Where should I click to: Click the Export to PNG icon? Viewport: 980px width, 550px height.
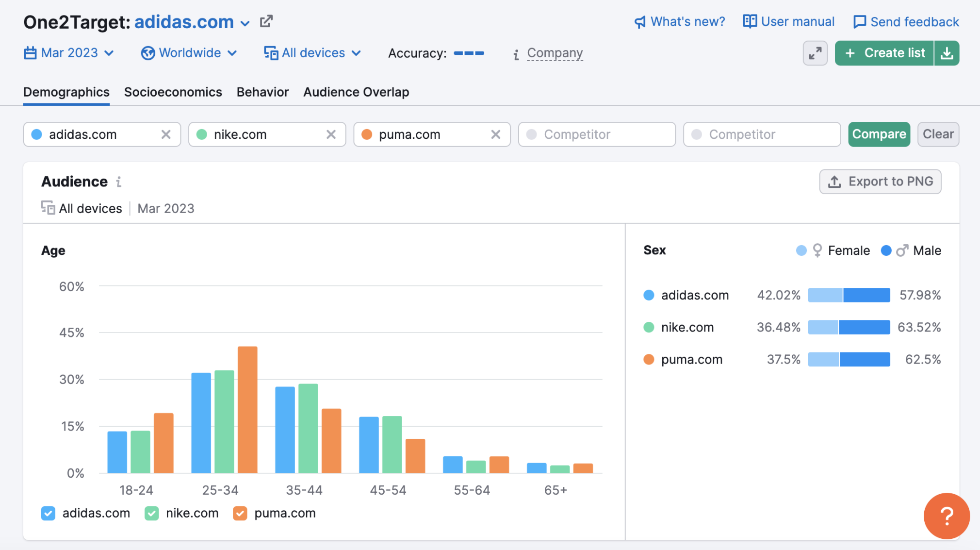point(834,181)
